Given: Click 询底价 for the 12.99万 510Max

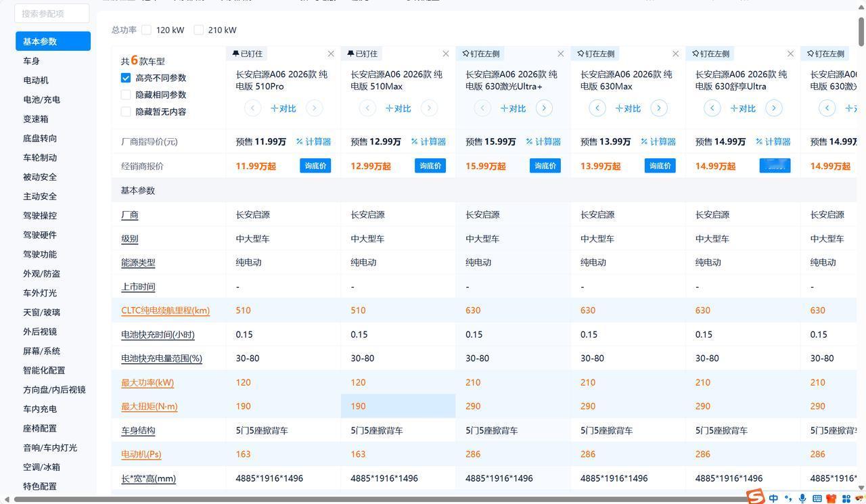Looking at the screenshot, I should pos(430,166).
